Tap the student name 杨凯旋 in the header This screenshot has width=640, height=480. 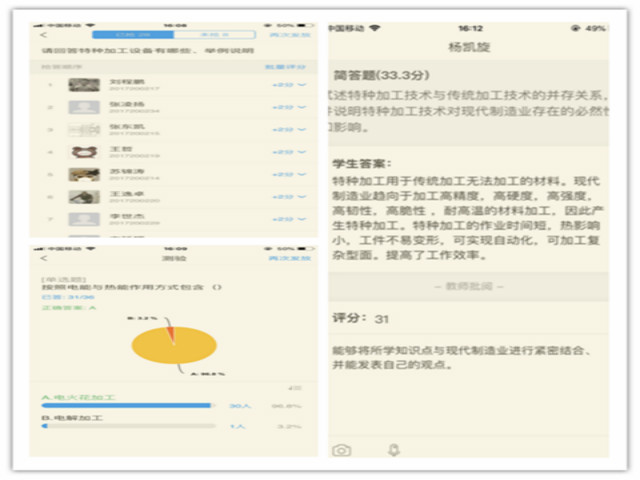pyautogui.click(x=469, y=47)
